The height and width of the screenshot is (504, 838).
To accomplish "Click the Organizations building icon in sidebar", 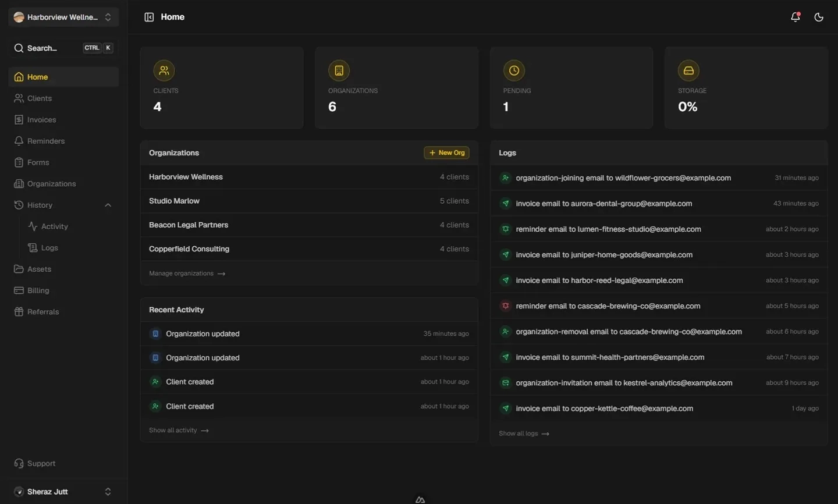I will (19, 184).
